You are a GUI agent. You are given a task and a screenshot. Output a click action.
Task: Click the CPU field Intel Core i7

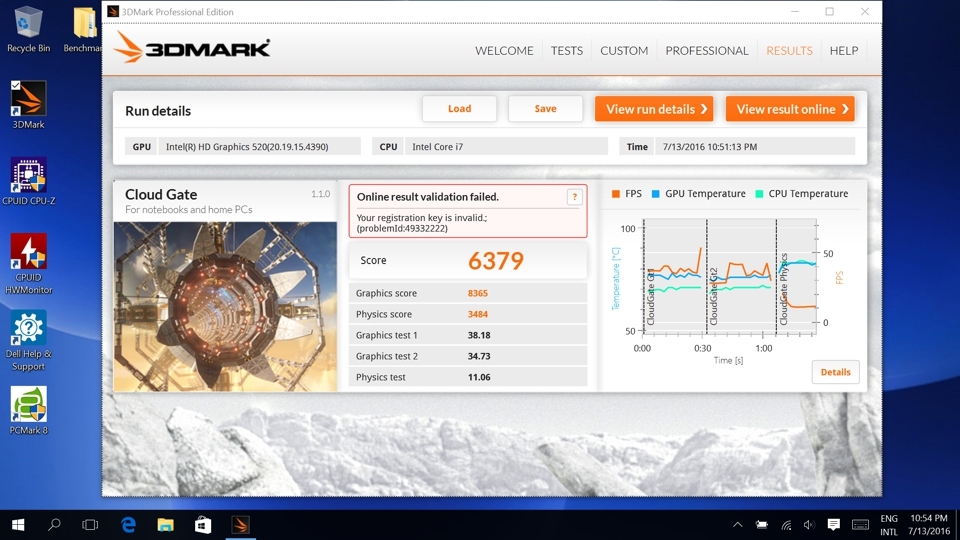pos(506,147)
